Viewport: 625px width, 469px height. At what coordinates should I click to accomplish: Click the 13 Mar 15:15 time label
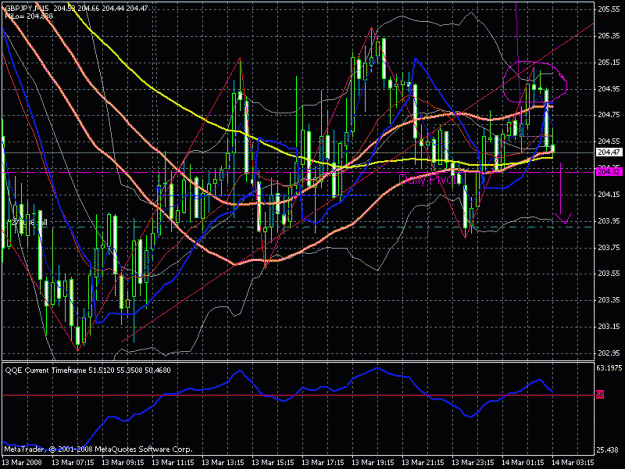click(x=273, y=463)
